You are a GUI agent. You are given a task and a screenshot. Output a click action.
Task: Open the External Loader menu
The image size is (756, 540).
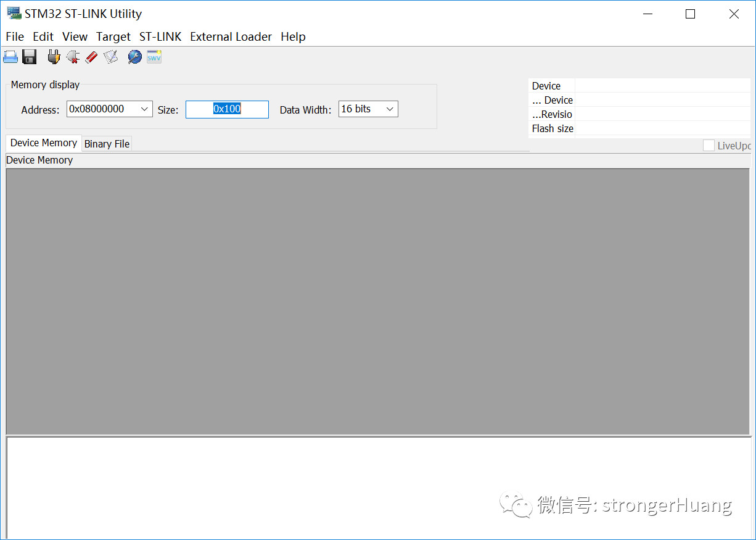[x=231, y=36]
